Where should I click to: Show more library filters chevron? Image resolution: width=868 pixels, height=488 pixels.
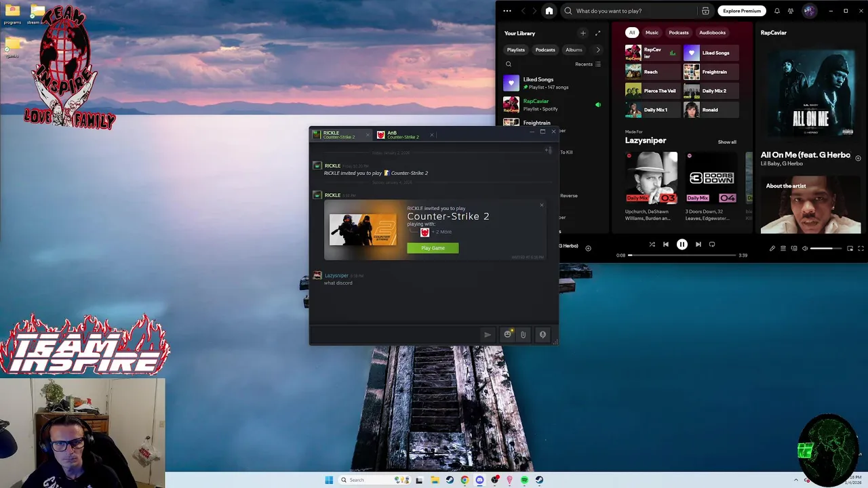[x=597, y=49]
